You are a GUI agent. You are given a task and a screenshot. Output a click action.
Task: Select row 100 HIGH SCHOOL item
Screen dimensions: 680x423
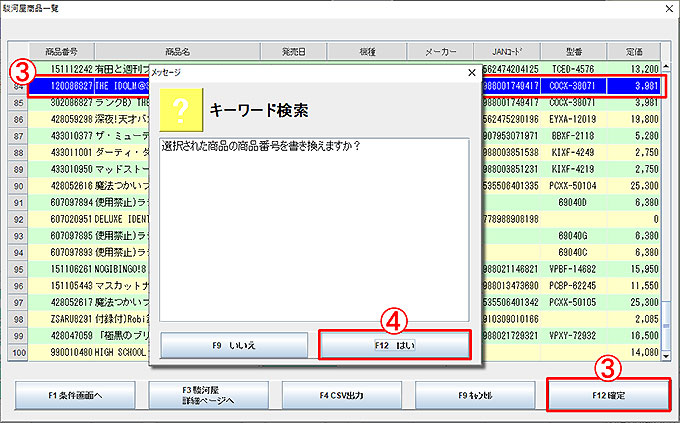[x=90, y=352]
